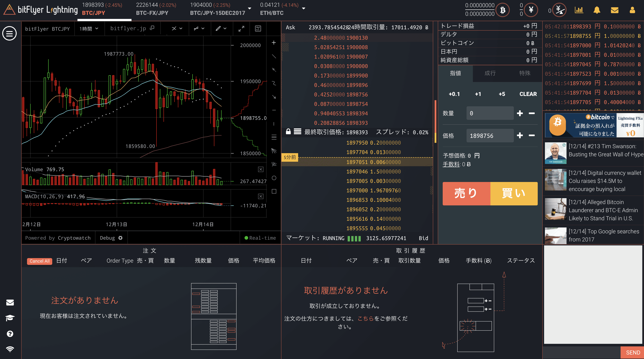Click the user account profile icon
The height and width of the screenshot is (359, 644).
pos(632,10)
